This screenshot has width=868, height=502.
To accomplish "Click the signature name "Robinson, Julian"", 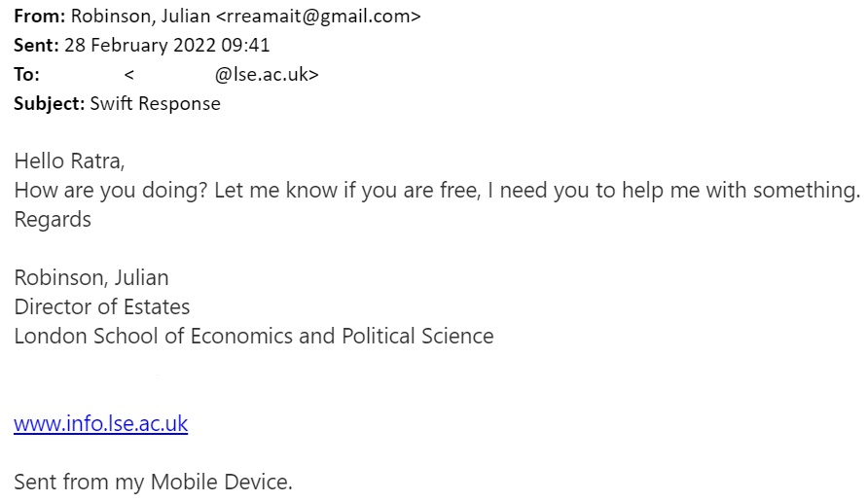I will coord(91,278).
